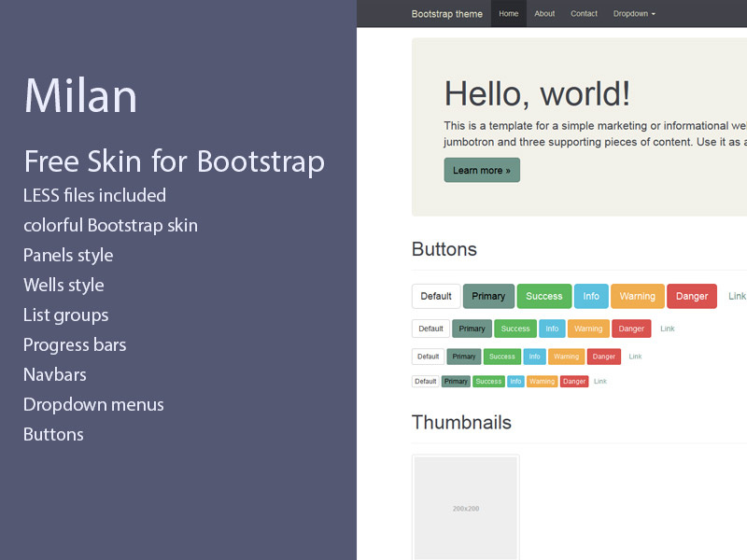Image resolution: width=747 pixels, height=560 pixels.
Task: Click the large Danger button
Action: coord(692,296)
